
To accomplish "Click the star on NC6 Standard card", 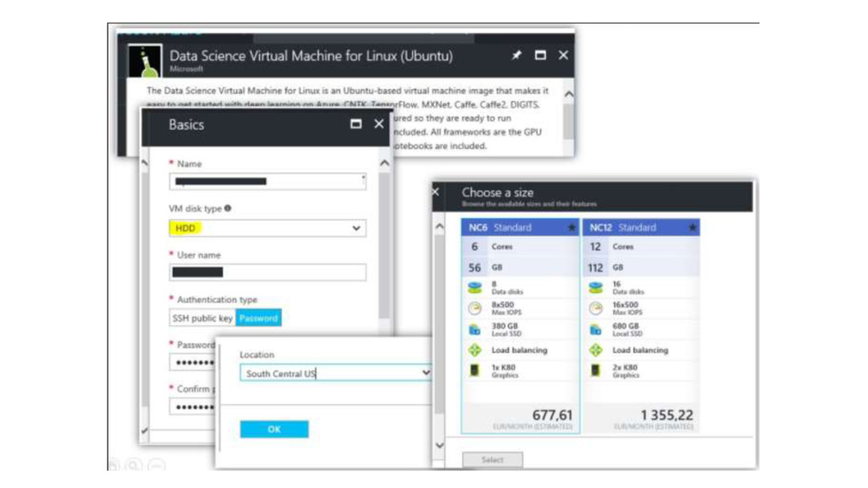I will (571, 227).
